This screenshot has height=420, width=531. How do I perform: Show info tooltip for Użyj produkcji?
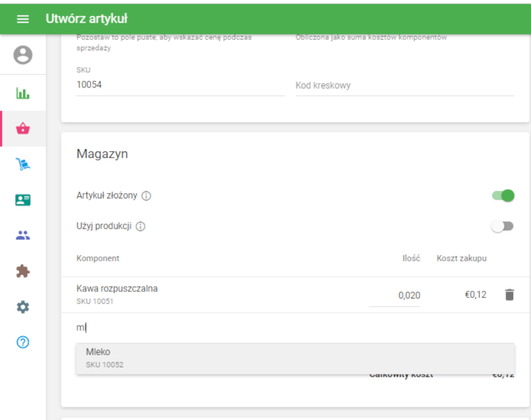(141, 226)
